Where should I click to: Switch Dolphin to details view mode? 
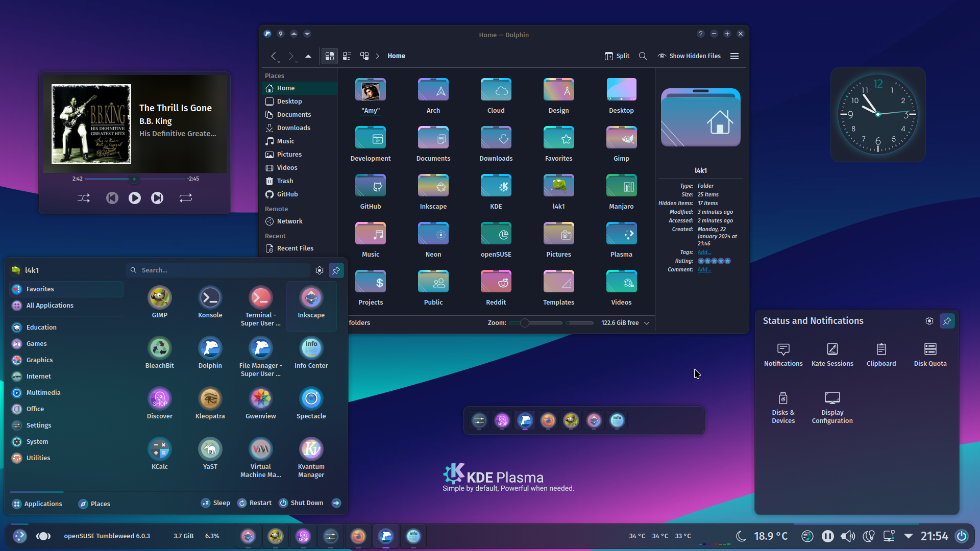(364, 56)
